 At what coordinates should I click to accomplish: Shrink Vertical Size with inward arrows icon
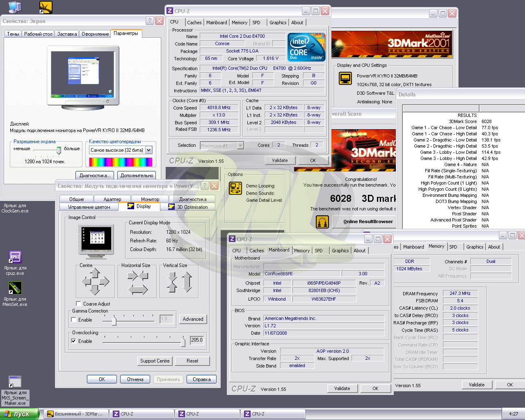click(x=173, y=282)
